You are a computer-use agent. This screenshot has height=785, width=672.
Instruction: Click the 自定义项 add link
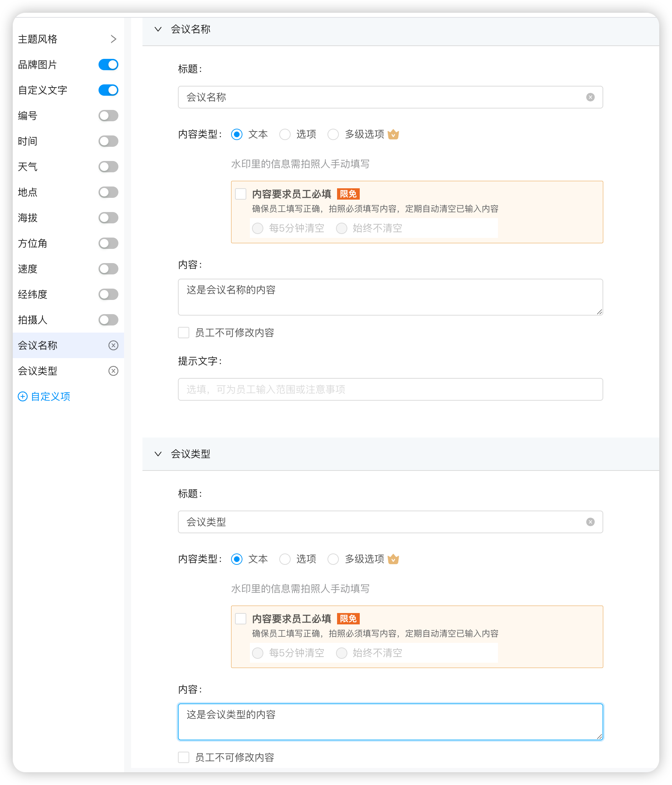point(50,396)
